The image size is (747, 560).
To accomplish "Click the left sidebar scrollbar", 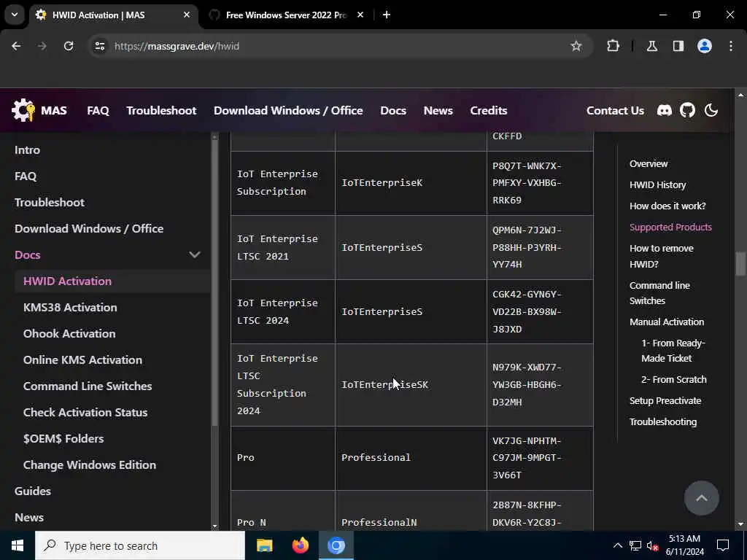I will [214, 284].
